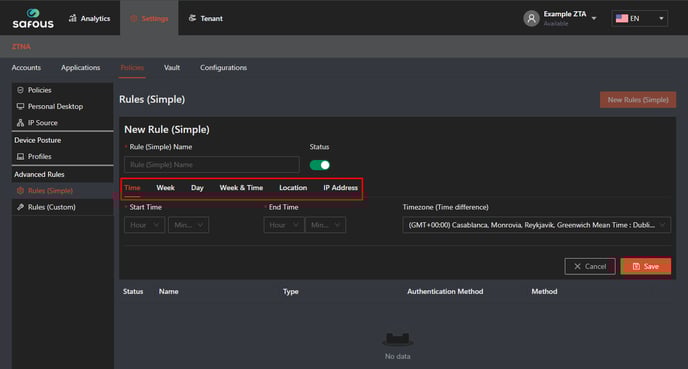Switch to the Accounts tab
Screen dimensions: 688x369
coord(26,68)
